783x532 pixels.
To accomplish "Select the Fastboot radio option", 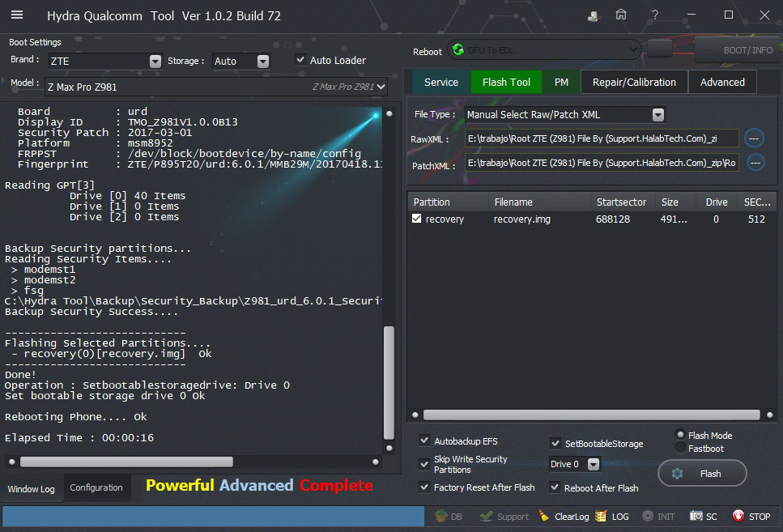I will click(x=680, y=448).
